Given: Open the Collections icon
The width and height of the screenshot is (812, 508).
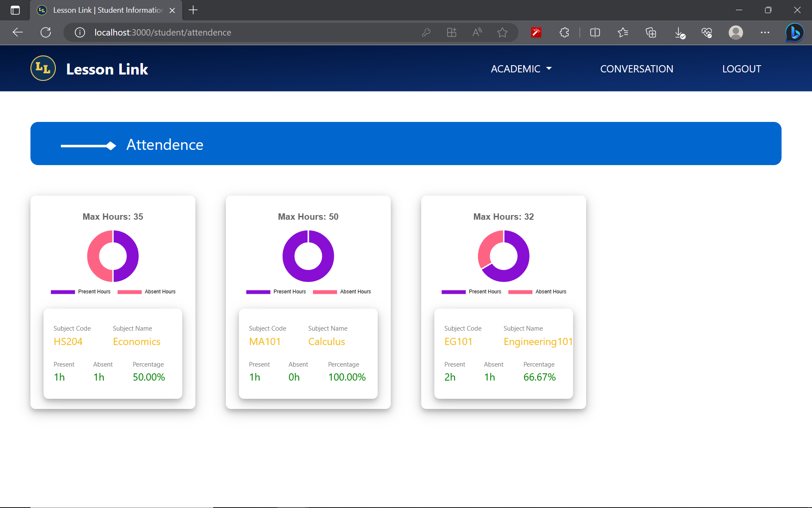Looking at the screenshot, I should [x=651, y=33].
